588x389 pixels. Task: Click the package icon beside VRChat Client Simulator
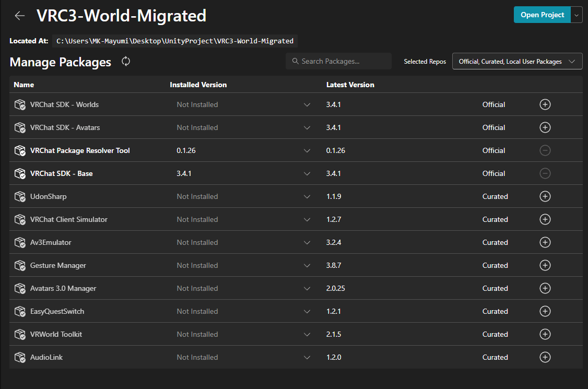[20, 219]
